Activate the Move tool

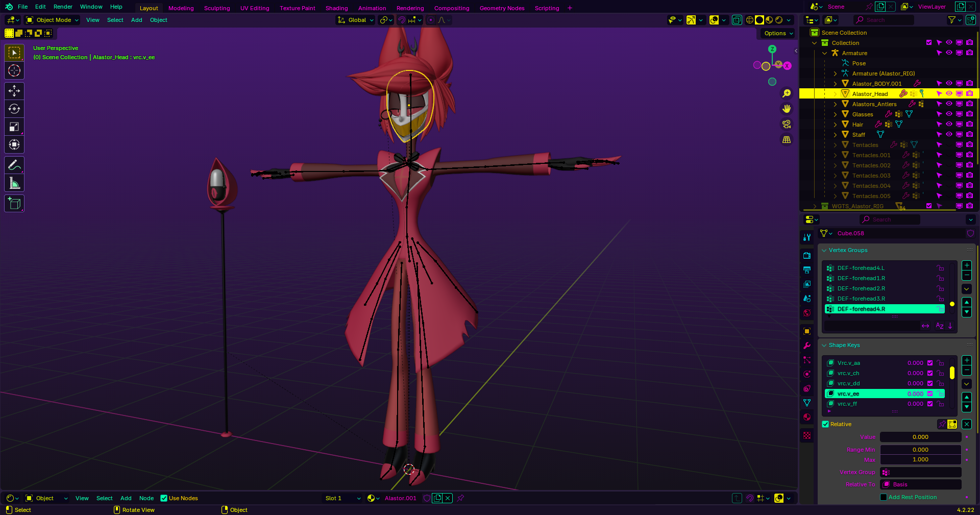[x=14, y=91]
